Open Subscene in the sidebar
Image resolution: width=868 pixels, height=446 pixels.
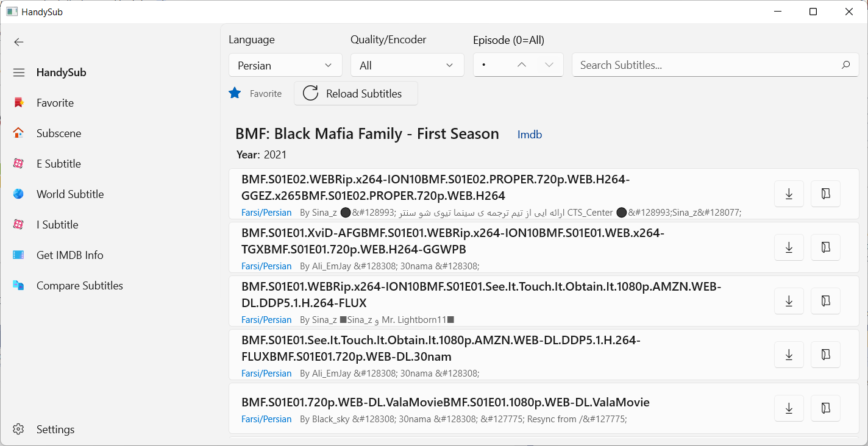click(x=110, y=133)
